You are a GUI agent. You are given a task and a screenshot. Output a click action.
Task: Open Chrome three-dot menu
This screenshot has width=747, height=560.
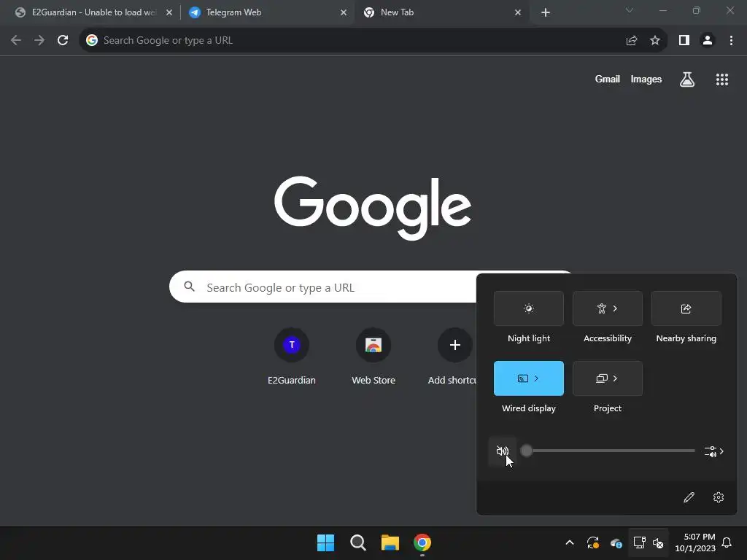coord(731,41)
